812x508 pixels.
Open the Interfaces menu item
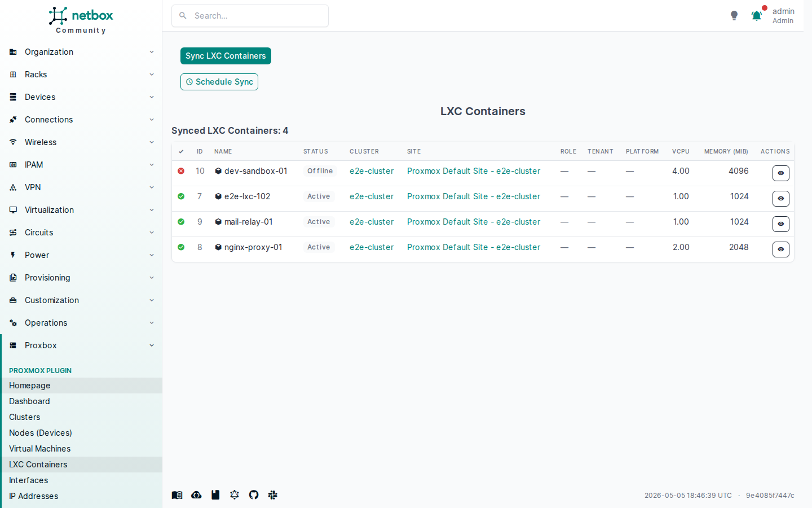pyautogui.click(x=81, y=480)
